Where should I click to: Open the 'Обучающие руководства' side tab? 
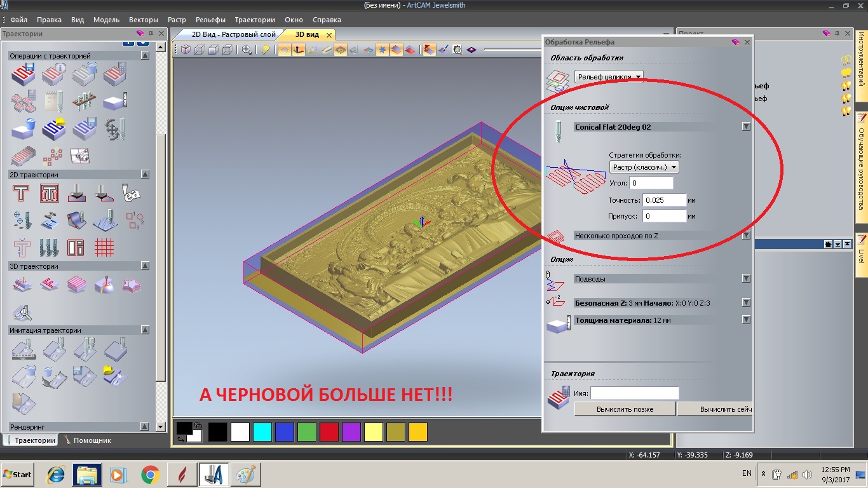tap(862, 168)
